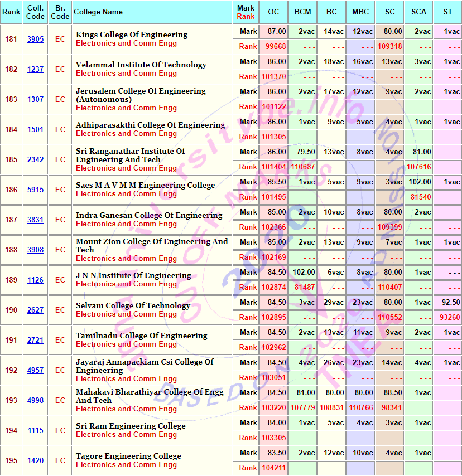Click the SCA column header

[x=418, y=12]
